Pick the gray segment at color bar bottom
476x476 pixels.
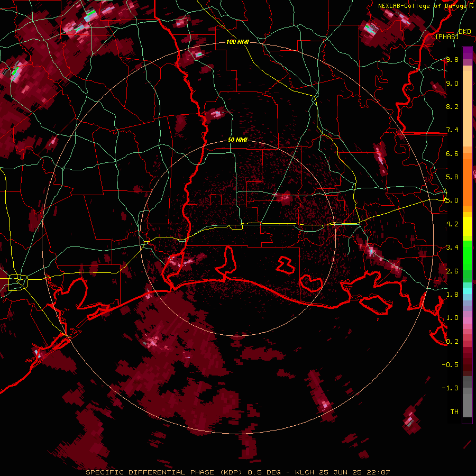(x=467, y=405)
